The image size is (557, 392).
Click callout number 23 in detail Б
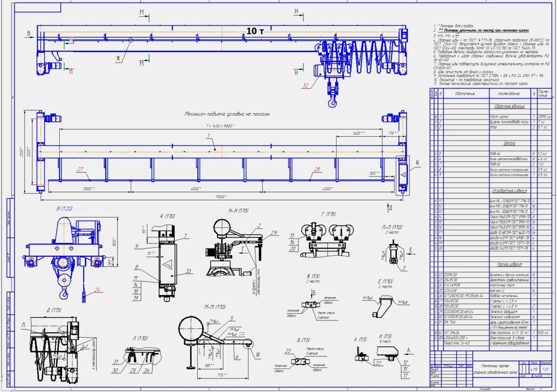pyautogui.click(x=288, y=351)
